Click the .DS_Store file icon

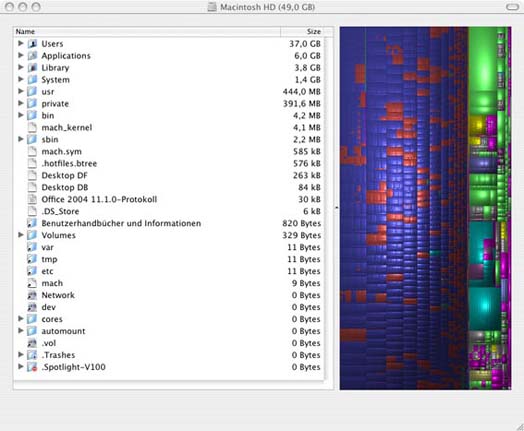(32, 211)
